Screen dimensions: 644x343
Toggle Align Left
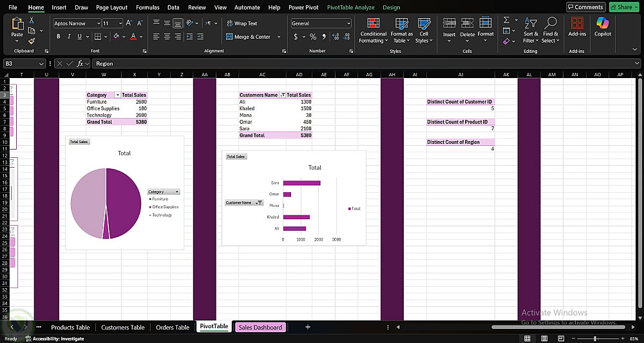(156, 37)
